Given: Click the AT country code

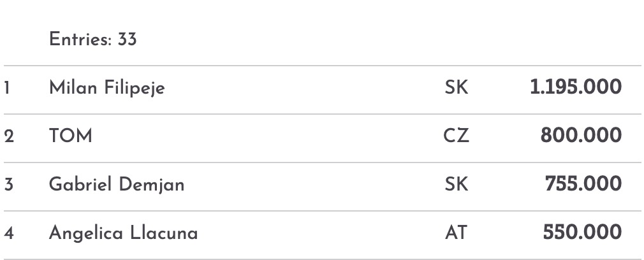Looking at the screenshot, I should pos(456,233).
